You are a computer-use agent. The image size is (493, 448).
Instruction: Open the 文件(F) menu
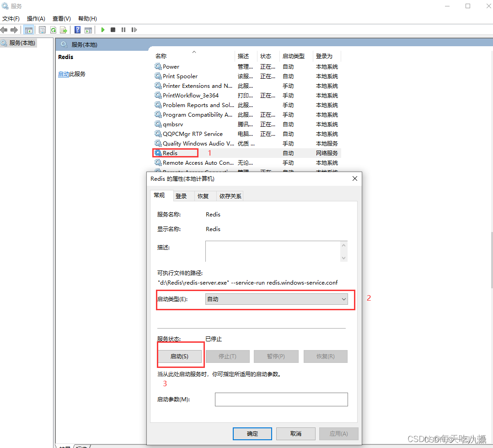point(11,19)
